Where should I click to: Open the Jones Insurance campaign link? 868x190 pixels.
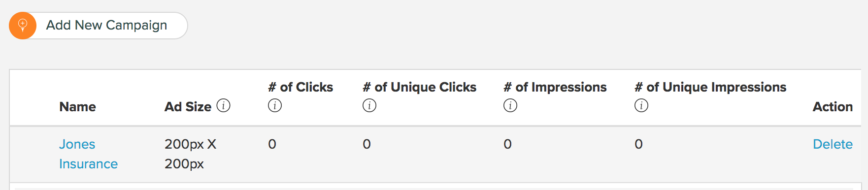(88, 154)
